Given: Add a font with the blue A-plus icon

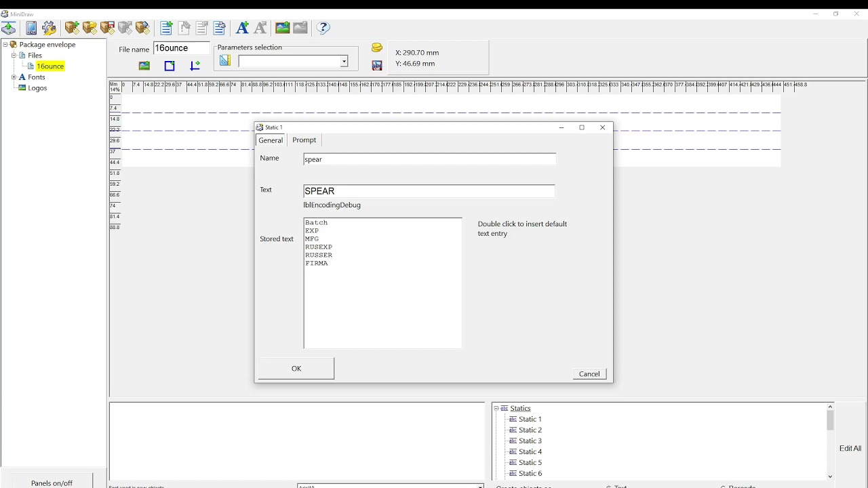Looking at the screenshot, I should (x=242, y=28).
